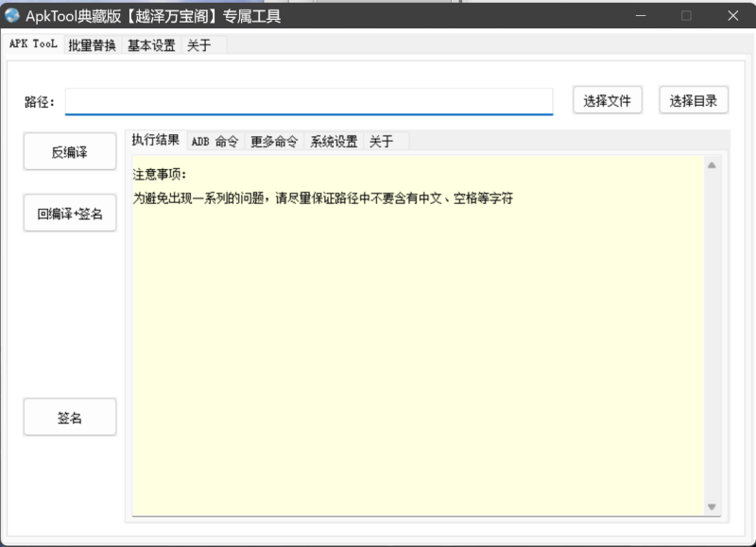Click the warning line starting 为避免出现一系列的问题
756x547 pixels.
(323, 198)
